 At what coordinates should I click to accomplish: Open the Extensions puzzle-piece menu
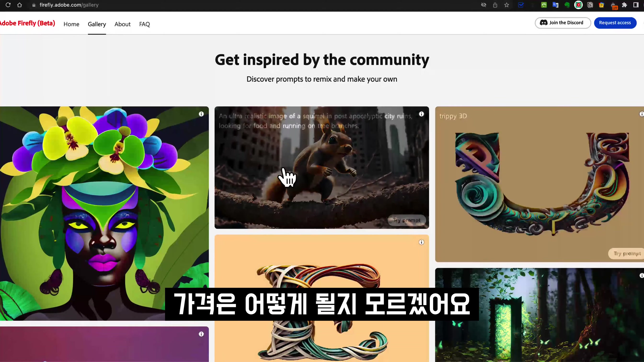(625, 5)
